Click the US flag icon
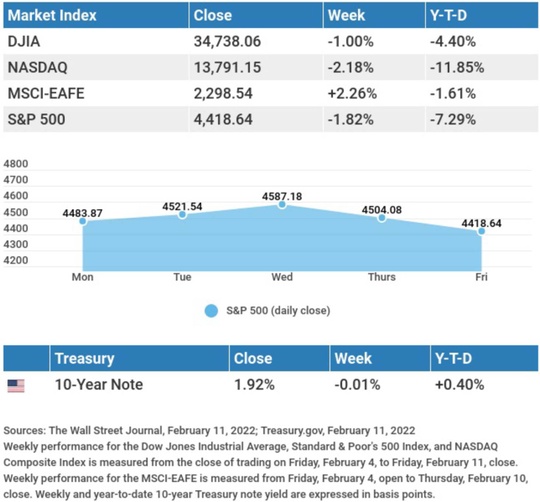Viewport: 540px width, 502px height. coord(16,386)
